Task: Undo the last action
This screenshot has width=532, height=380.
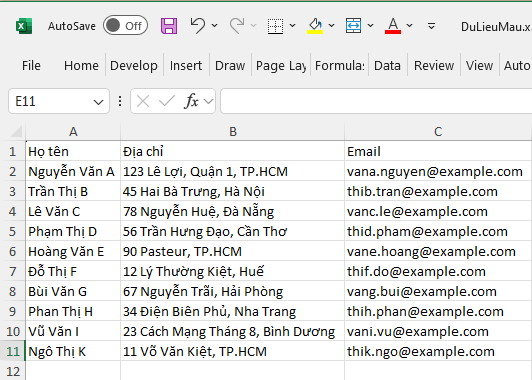Action: 197,25
